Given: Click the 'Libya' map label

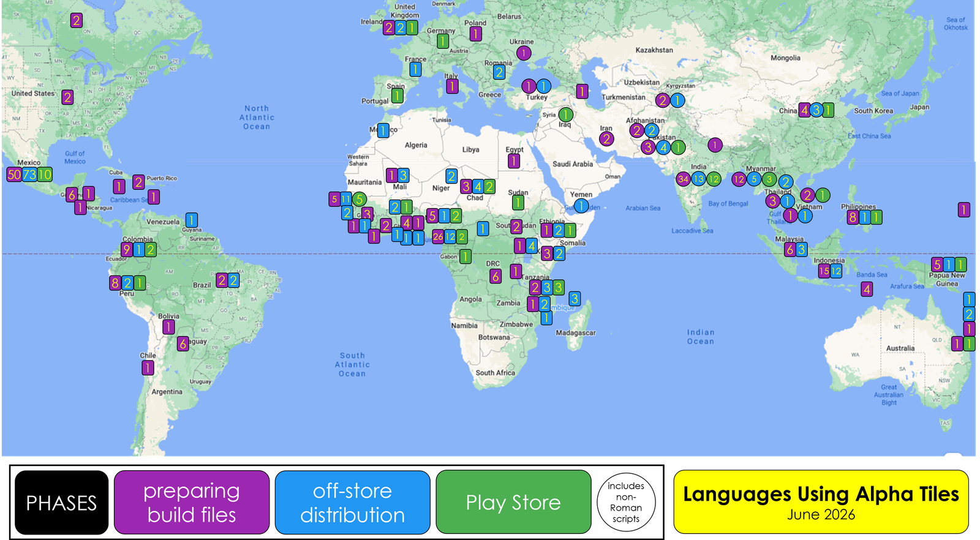Looking at the screenshot, I should coord(470,149).
